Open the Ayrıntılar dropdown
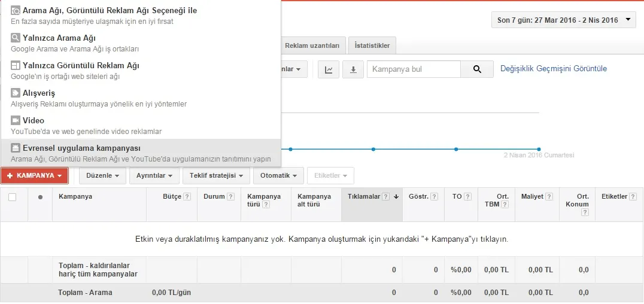This screenshot has width=644, height=304. 154,175
